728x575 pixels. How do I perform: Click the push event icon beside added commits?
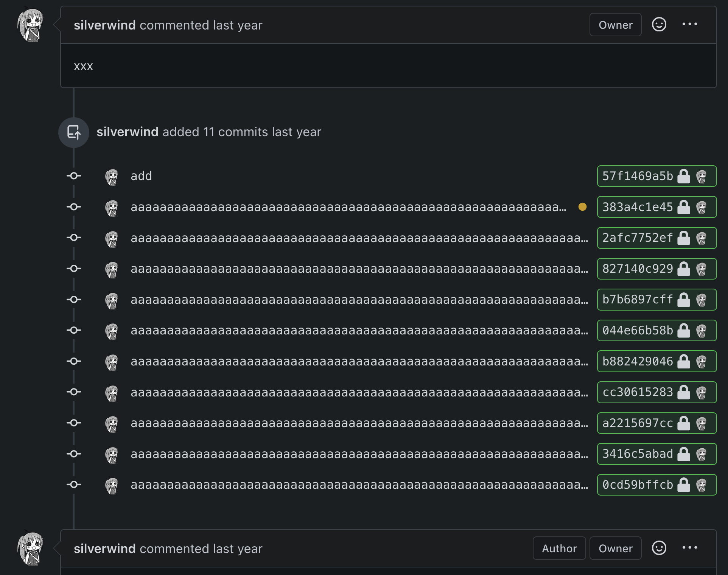click(74, 132)
